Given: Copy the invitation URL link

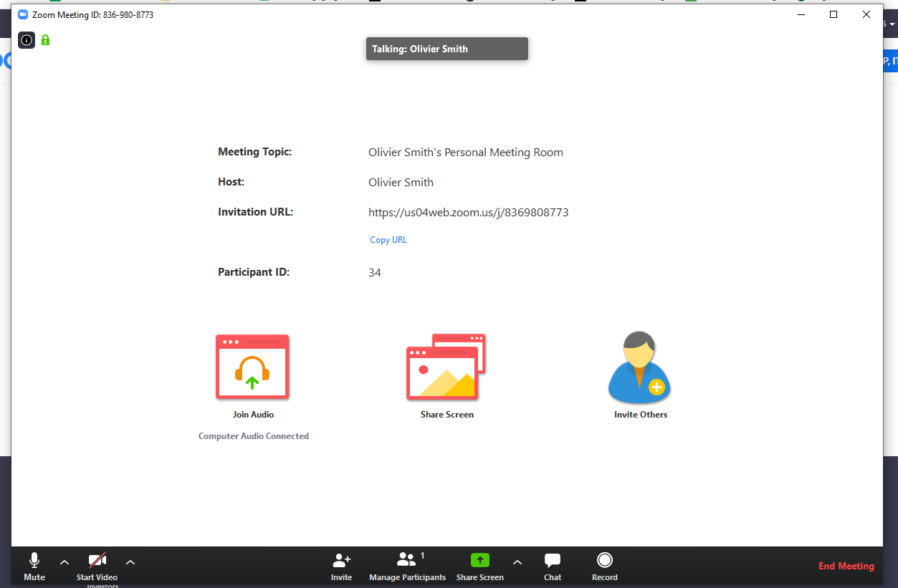Looking at the screenshot, I should (x=388, y=240).
